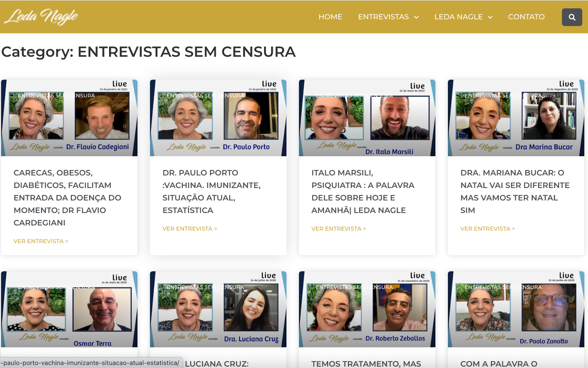Viewport: 588px width, 368px height.
Task: Click VER ENTREVISTA under Paulo Porto
Action: pos(190,229)
